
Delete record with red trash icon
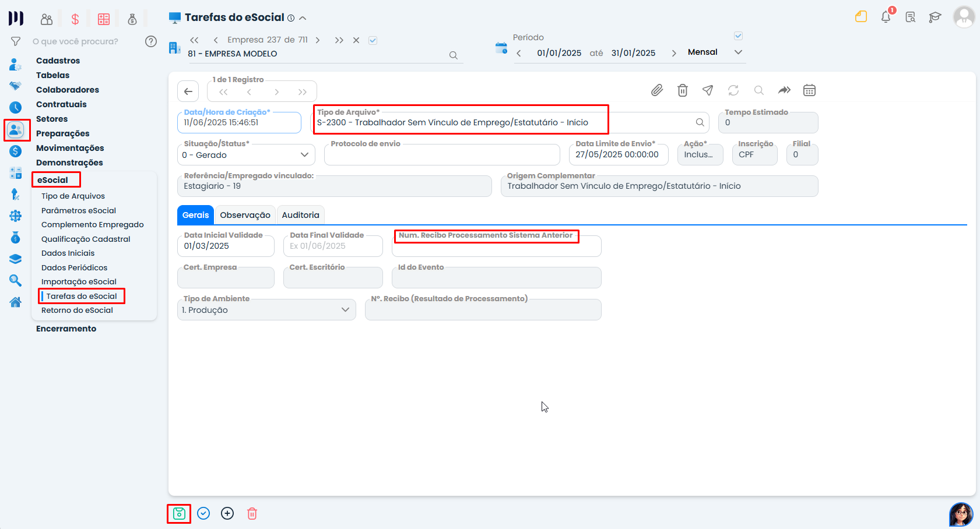point(252,513)
